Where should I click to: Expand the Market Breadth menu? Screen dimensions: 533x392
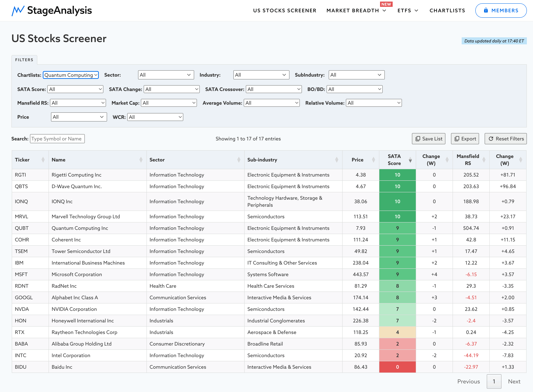(x=356, y=11)
